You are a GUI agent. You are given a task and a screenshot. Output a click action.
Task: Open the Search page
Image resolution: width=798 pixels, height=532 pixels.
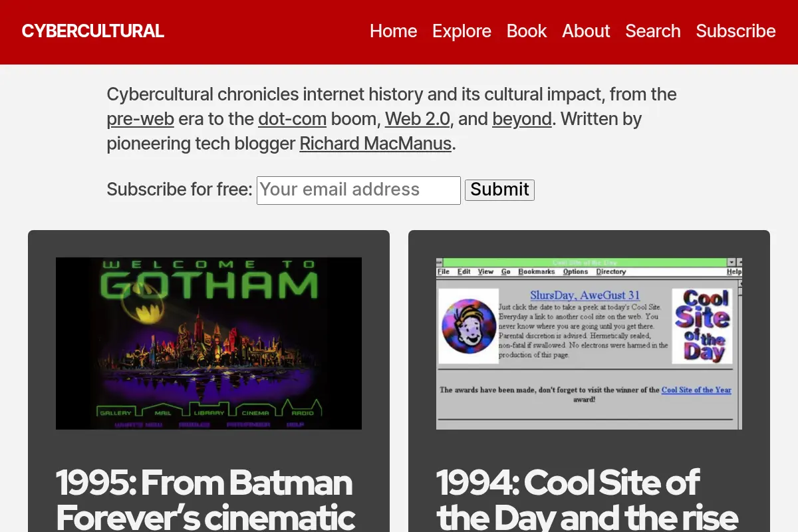click(653, 31)
